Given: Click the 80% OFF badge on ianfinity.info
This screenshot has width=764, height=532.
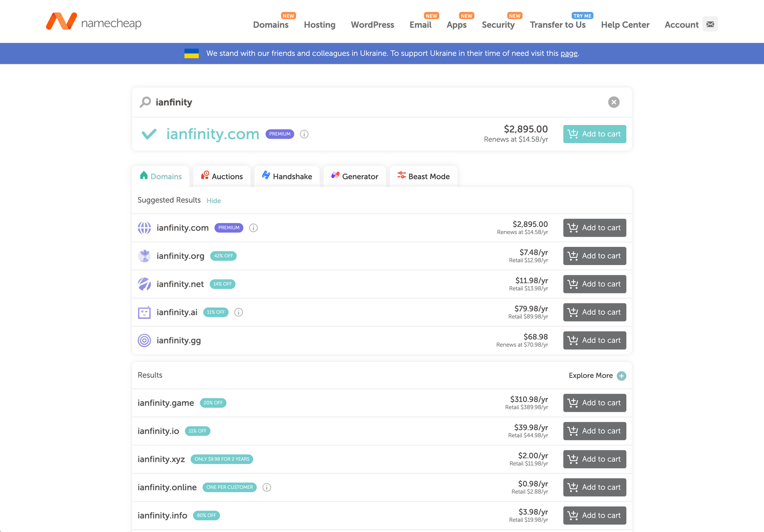Looking at the screenshot, I should click(x=206, y=516).
